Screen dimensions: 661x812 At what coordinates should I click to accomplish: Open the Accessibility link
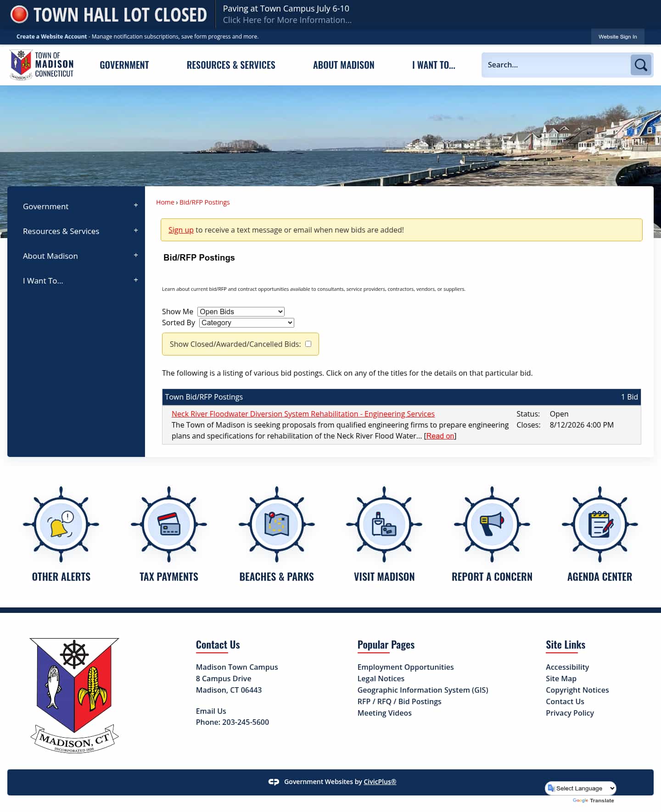[x=567, y=667]
